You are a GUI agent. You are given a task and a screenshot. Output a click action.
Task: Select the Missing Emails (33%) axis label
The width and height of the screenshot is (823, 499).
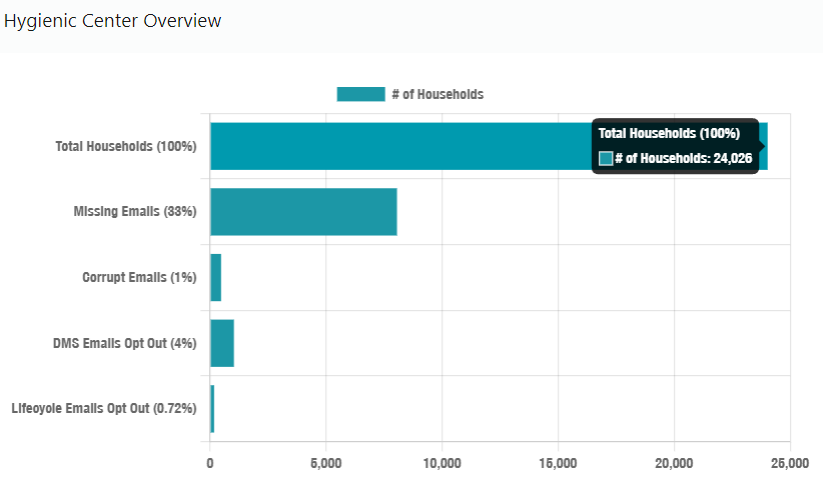point(135,212)
